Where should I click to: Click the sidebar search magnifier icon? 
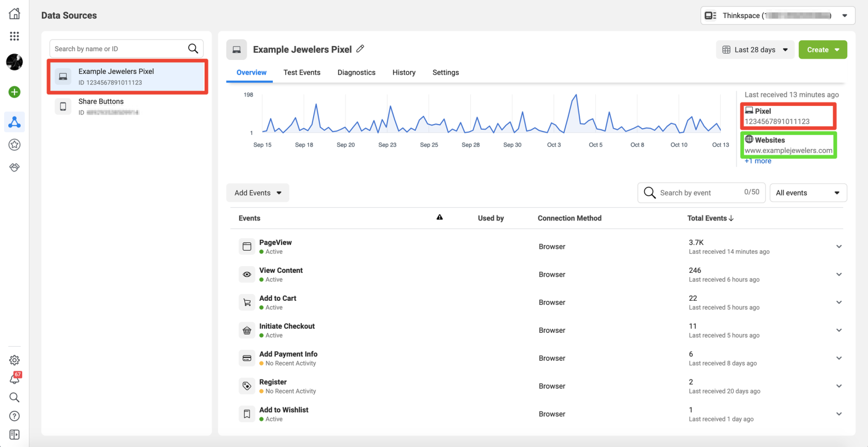(x=14, y=397)
